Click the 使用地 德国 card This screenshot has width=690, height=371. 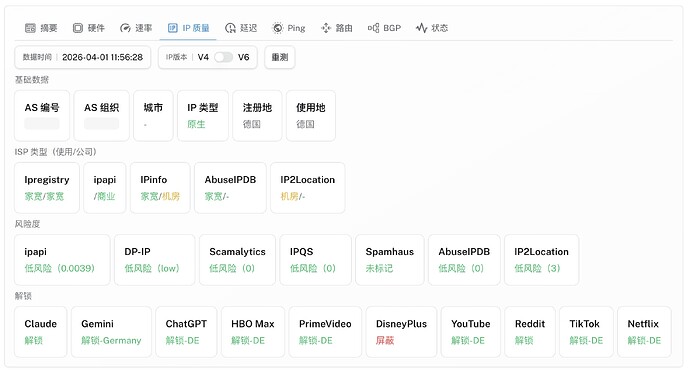311,116
